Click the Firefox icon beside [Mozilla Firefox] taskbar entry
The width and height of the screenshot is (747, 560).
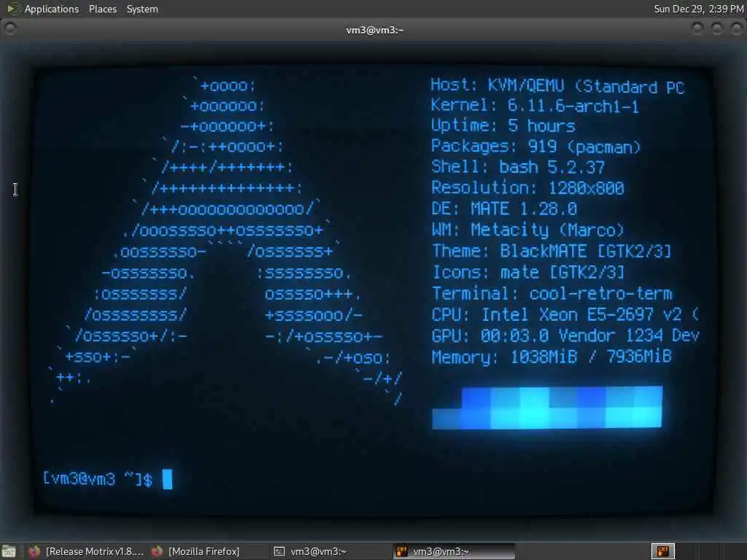click(157, 551)
